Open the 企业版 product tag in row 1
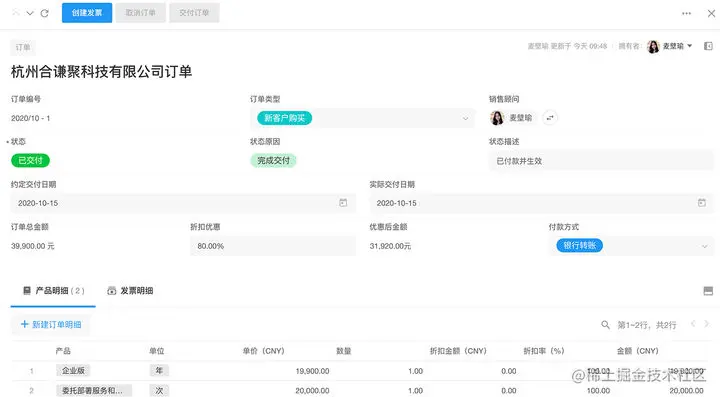 click(x=73, y=370)
